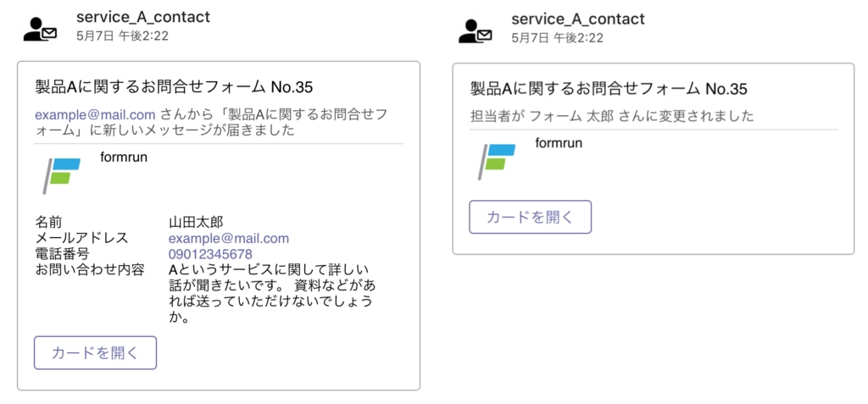
Task: Click the お問い合わせ内容 inquiry body text
Action: point(271,294)
